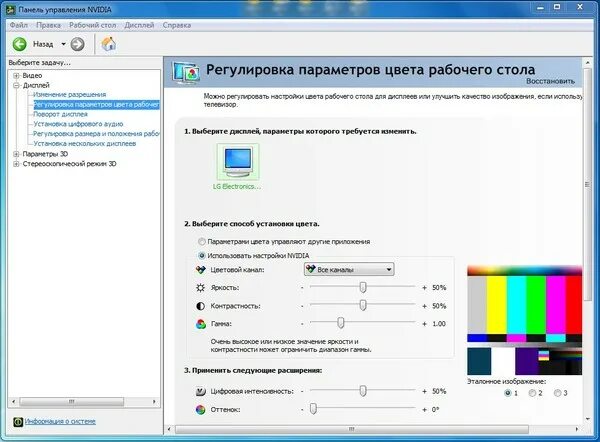Screen dimensions: 600x442
Task: Click the Яркость sun icon
Action: [x=201, y=287]
